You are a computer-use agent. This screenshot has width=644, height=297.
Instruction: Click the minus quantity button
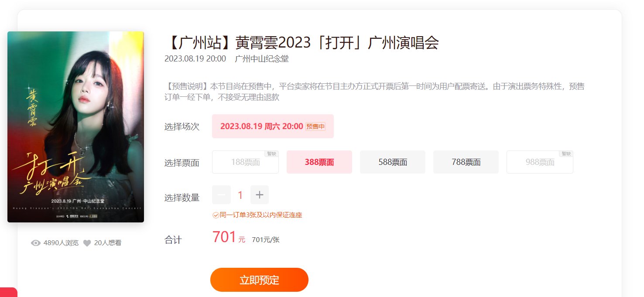click(221, 195)
